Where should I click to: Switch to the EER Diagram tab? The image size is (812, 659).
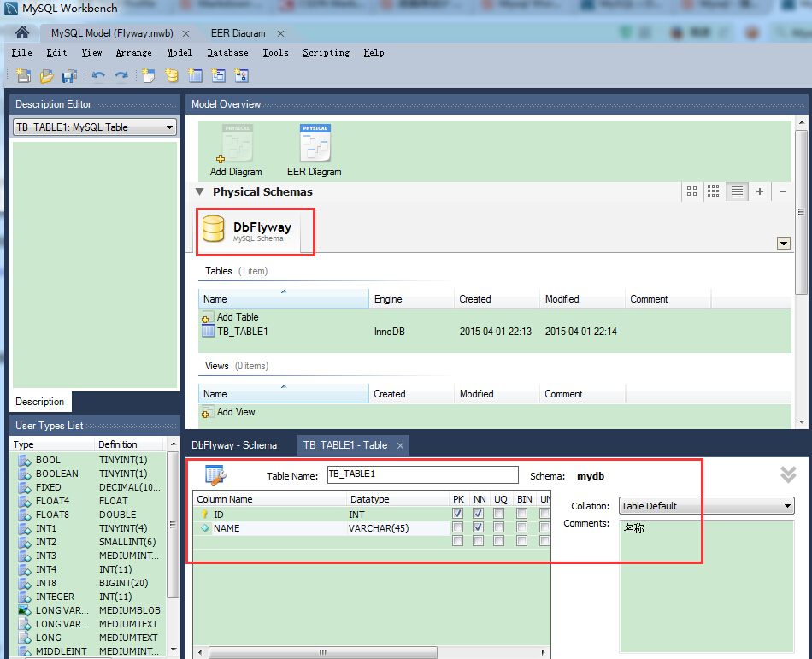point(238,33)
